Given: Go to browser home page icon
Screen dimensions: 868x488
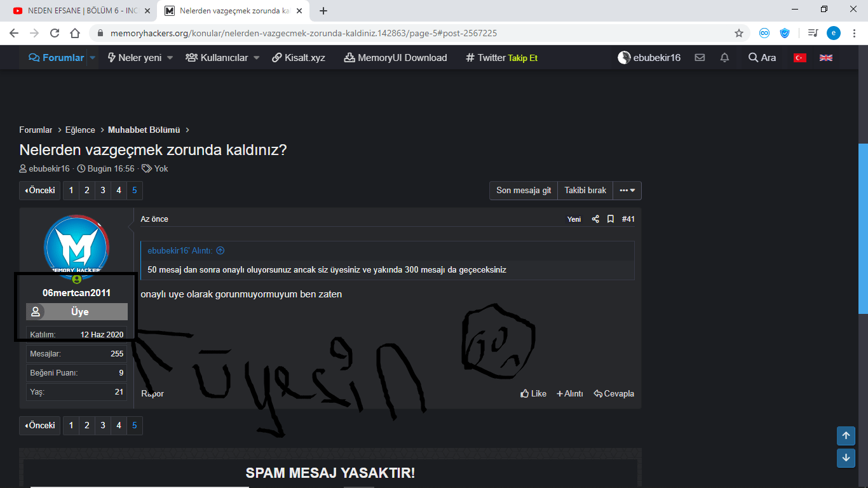Looking at the screenshot, I should [75, 33].
